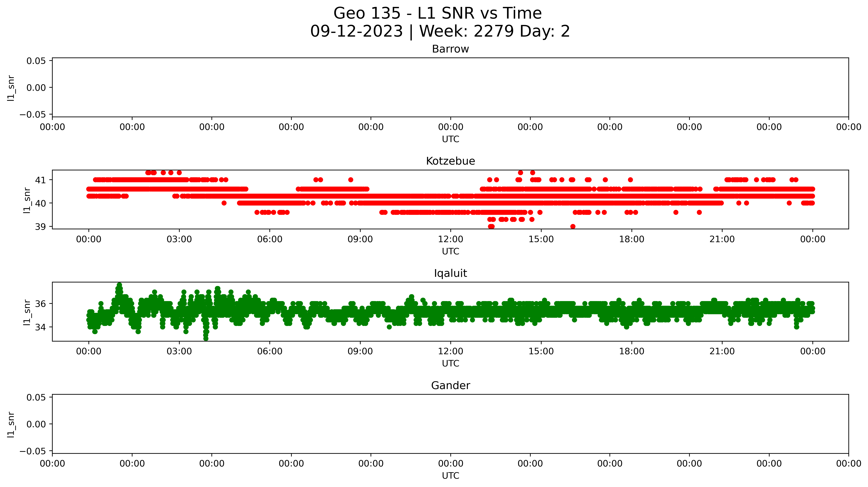The width and height of the screenshot is (868, 487).
Task: Click the 'Geo 135 - L1 SNR vs Time' title
Action: (437, 13)
